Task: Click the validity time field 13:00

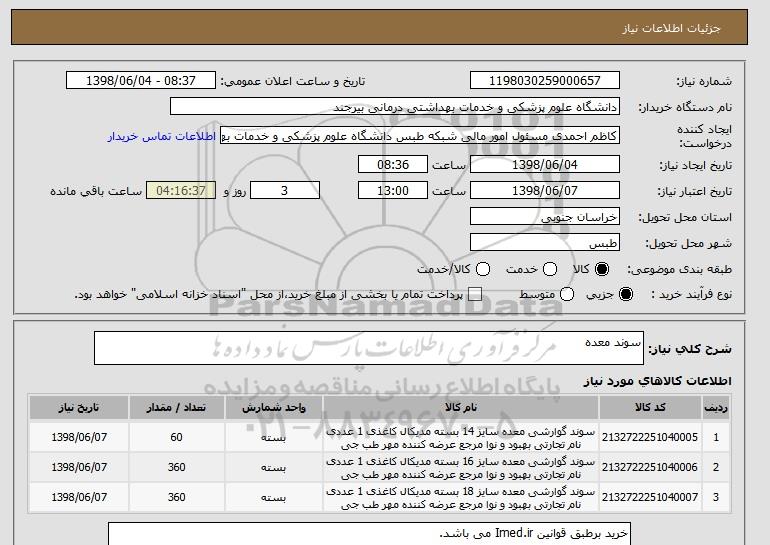Action: pyautogui.click(x=393, y=191)
